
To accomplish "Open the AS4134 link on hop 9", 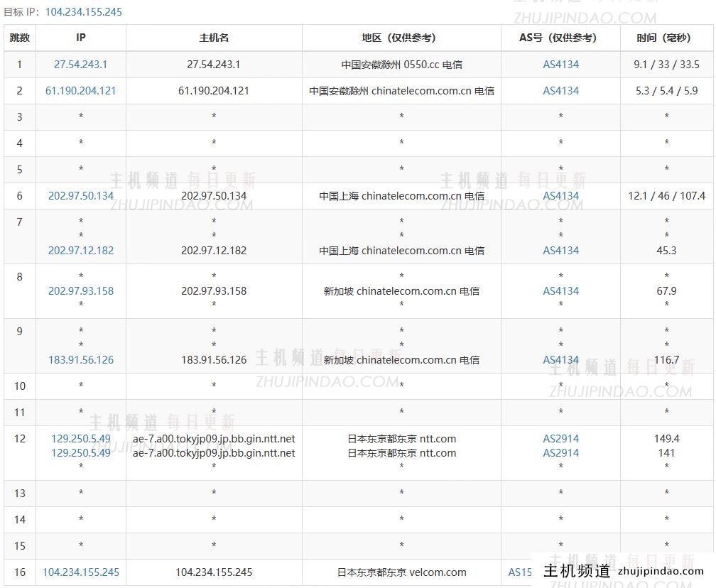I will (560, 359).
